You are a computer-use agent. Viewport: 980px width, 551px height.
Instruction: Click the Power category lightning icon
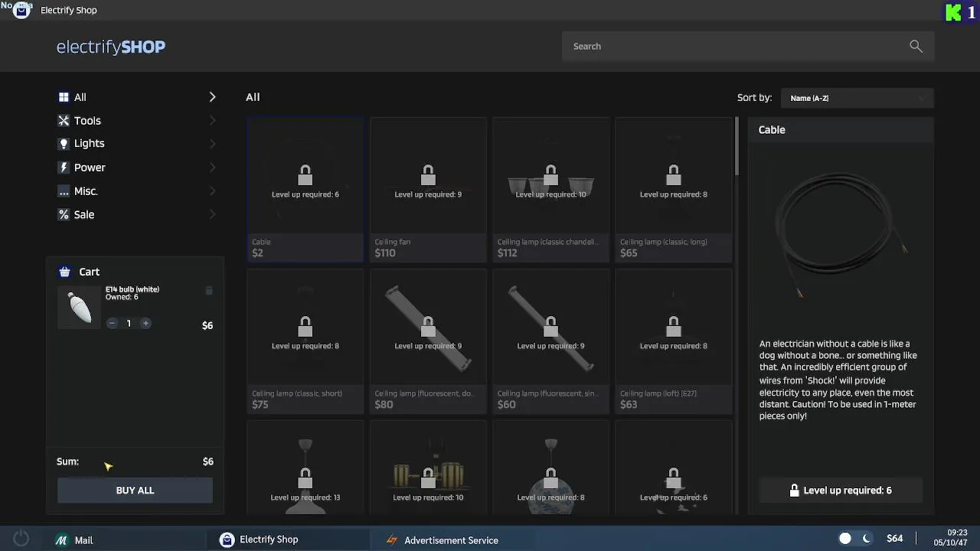pyautogui.click(x=64, y=167)
